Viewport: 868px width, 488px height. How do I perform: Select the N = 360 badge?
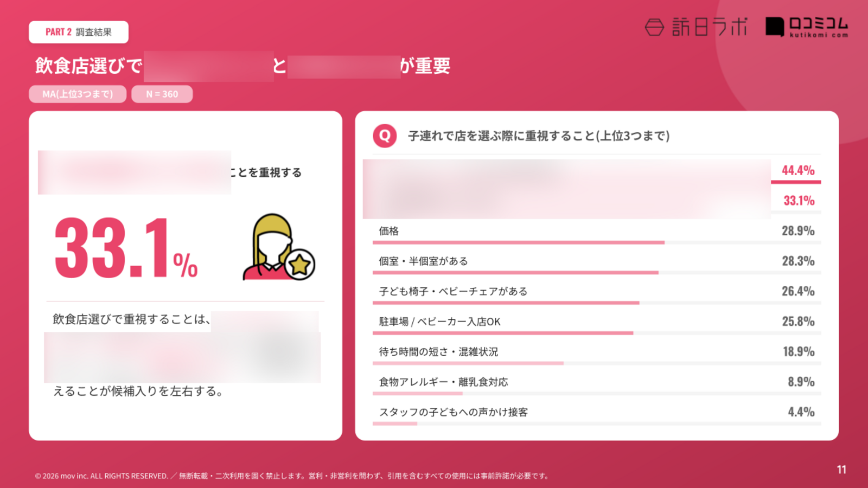tap(161, 94)
